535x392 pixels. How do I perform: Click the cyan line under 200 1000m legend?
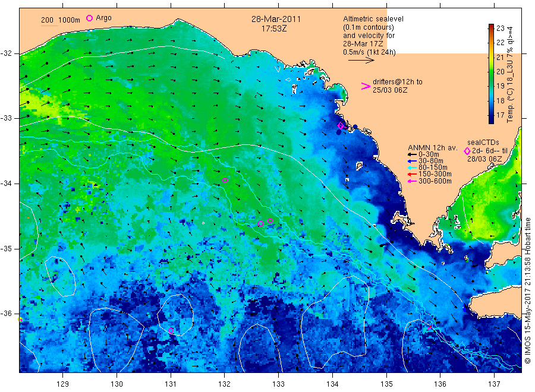pos(49,26)
